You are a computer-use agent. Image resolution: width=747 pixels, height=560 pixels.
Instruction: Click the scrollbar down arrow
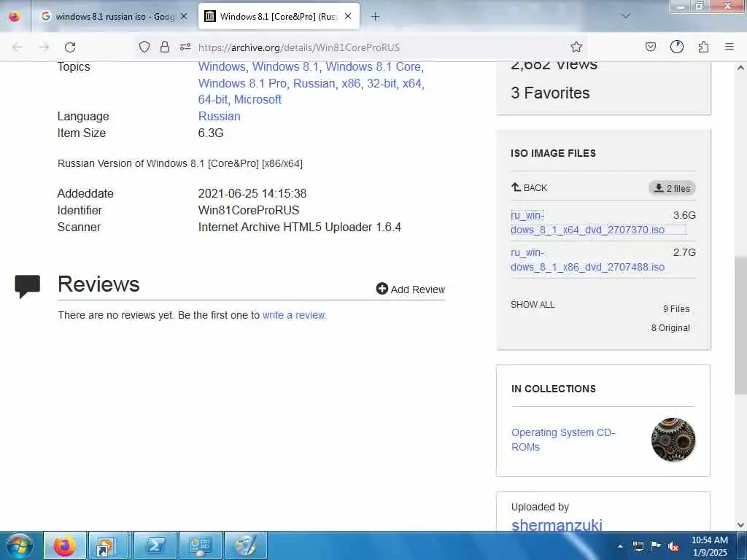(x=740, y=525)
